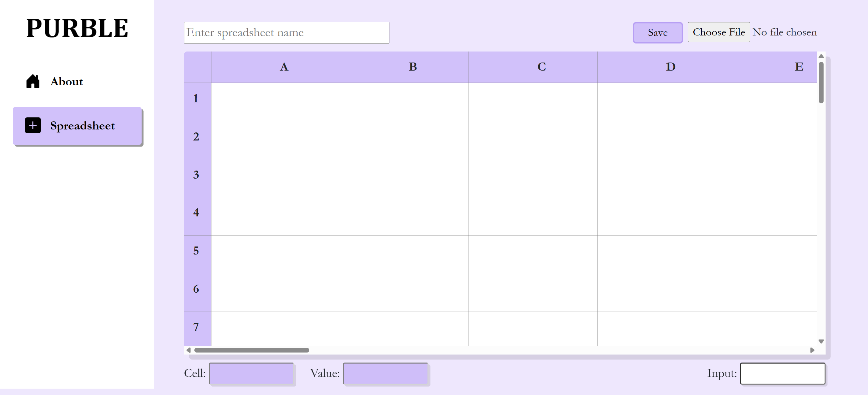Select column B header
868x395 pixels.
413,67
